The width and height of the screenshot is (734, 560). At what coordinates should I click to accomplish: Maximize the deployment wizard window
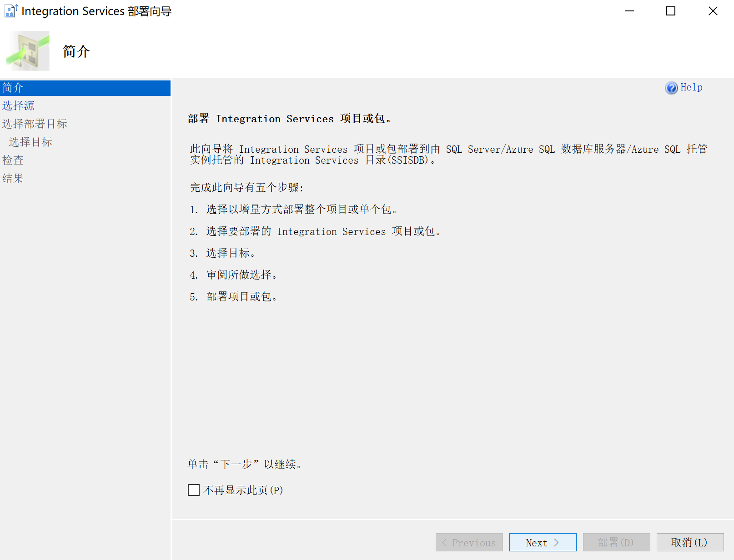coord(671,11)
